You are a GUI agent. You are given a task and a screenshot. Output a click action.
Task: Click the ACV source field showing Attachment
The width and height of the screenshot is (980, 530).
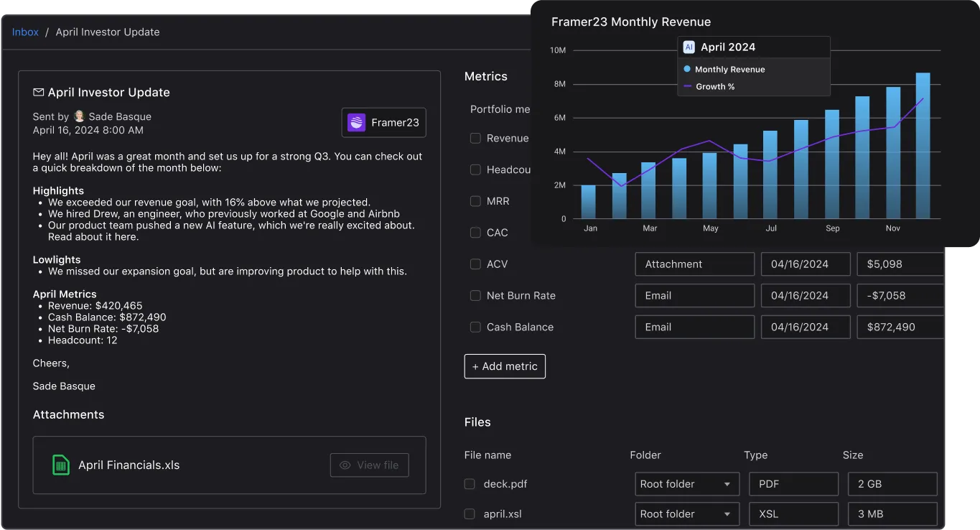point(694,264)
